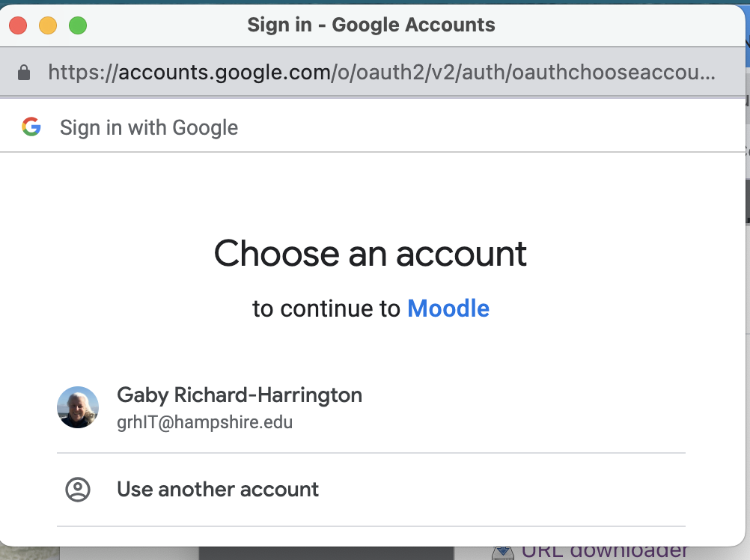The width and height of the screenshot is (750, 560).
Task: Minimize the sign-in window with the yellow button
Action: pyautogui.click(x=48, y=25)
